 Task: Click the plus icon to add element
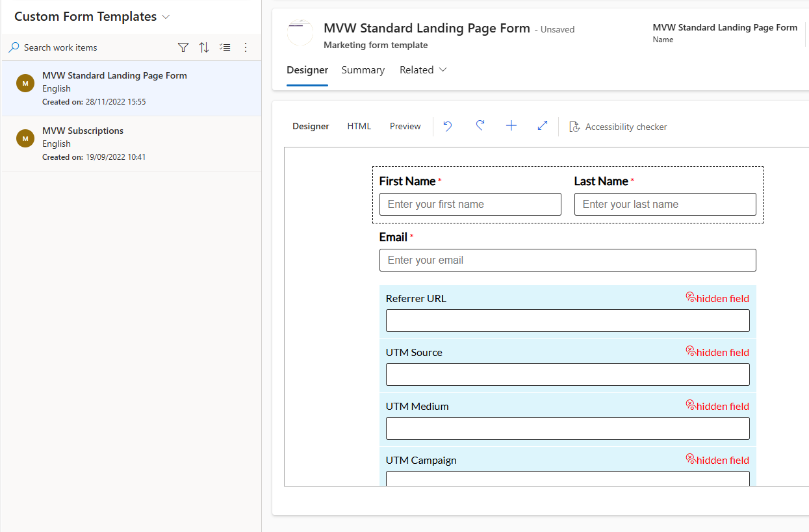(x=511, y=126)
